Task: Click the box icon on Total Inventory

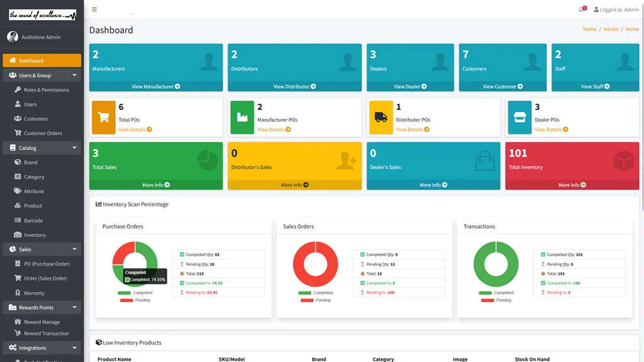Action: (x=624, y=161)
